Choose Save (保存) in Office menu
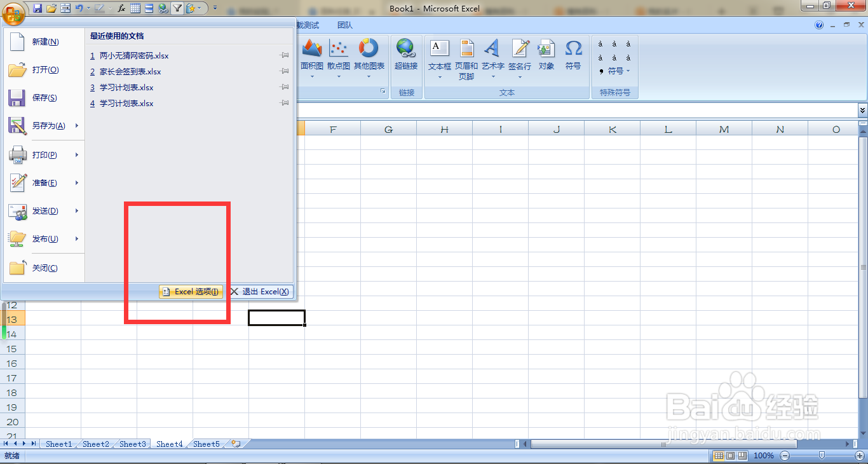Screen dimensions: 868x464 point(43,98)
